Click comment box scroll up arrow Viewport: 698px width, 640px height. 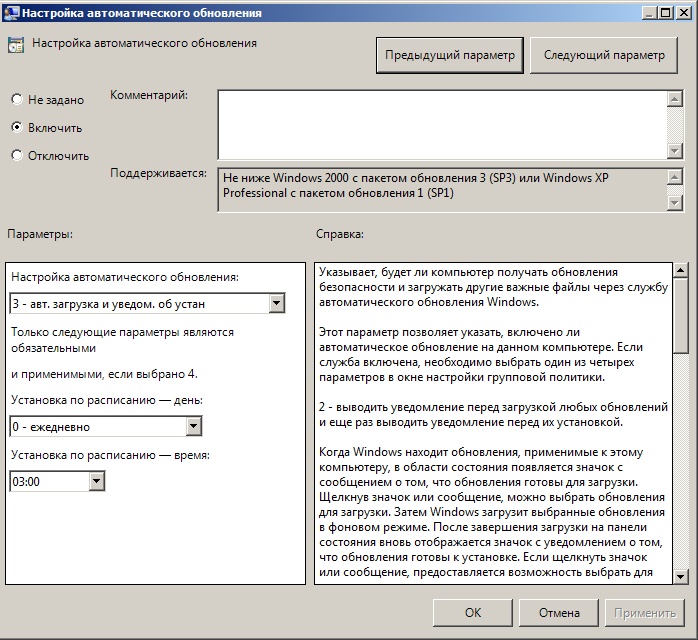pos(675,99)
